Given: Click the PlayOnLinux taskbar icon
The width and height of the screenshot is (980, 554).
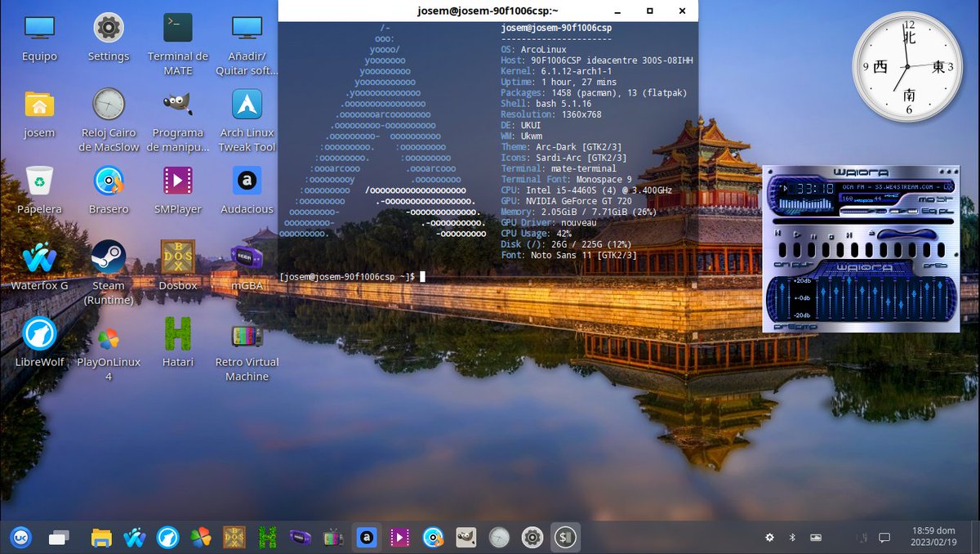Looking at the screenshot, I should [x=201, y=537].
